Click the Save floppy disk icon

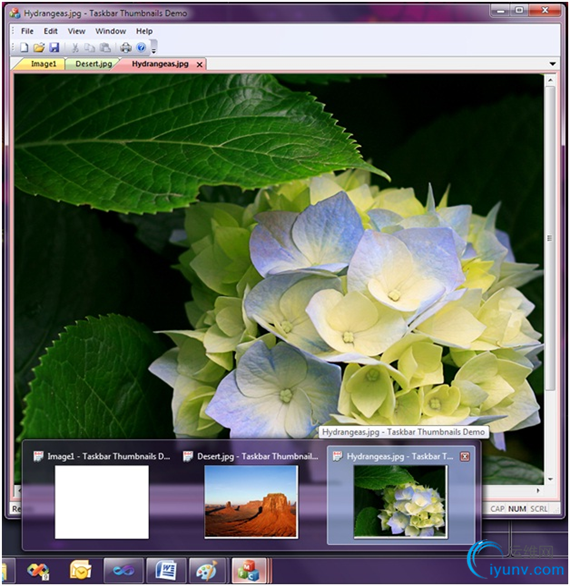55,47
